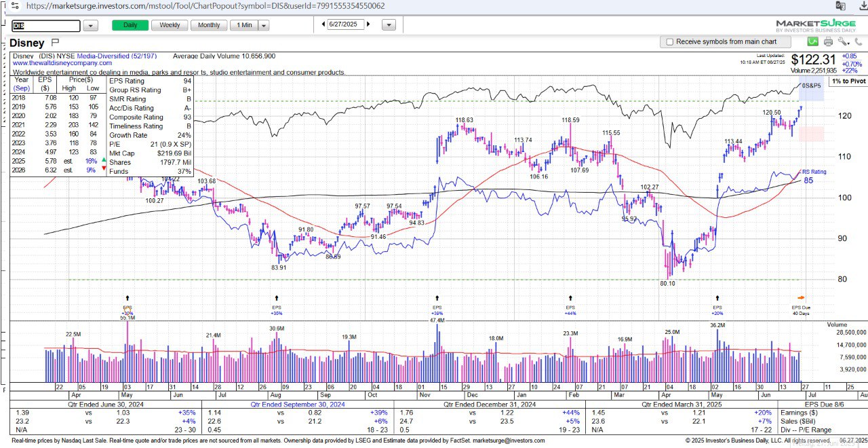Step to previous date with left arrow

click(x=323, y=24)
